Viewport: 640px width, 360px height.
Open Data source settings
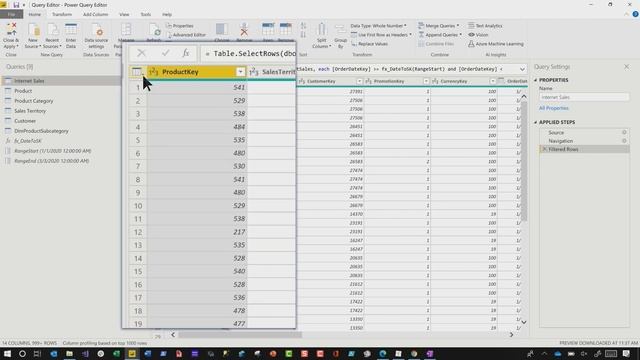97,36
